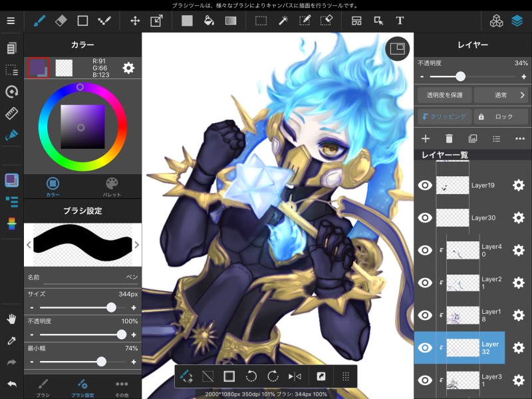Switch to the パレット palette tab
Image resolution: width=532 pixels, height=399 pixels.
[x=112, y=187]
